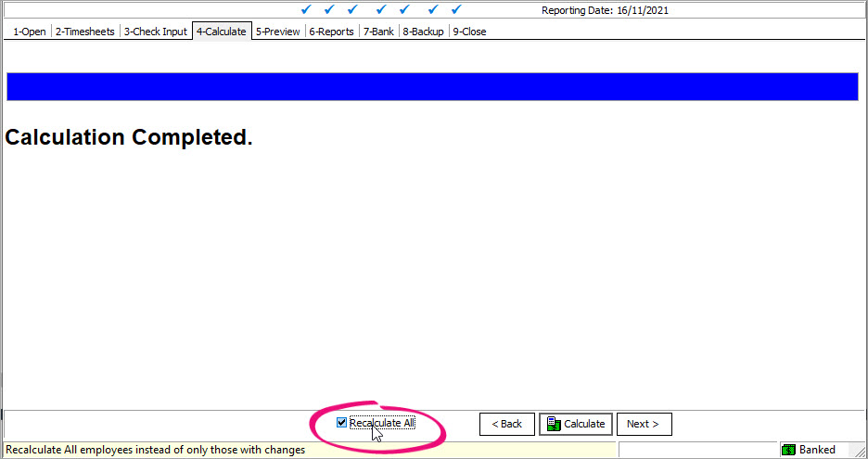Open the 5-Preview tab

pos(277,32)
